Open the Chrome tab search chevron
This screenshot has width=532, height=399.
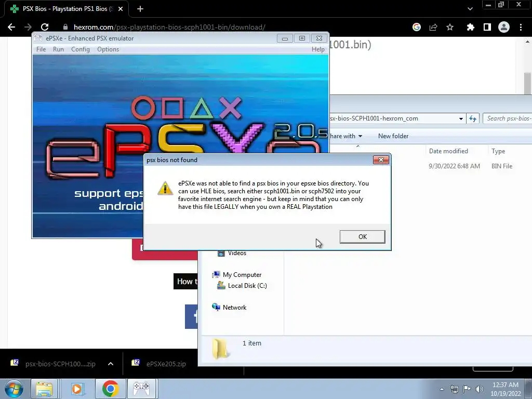point(470,9)
